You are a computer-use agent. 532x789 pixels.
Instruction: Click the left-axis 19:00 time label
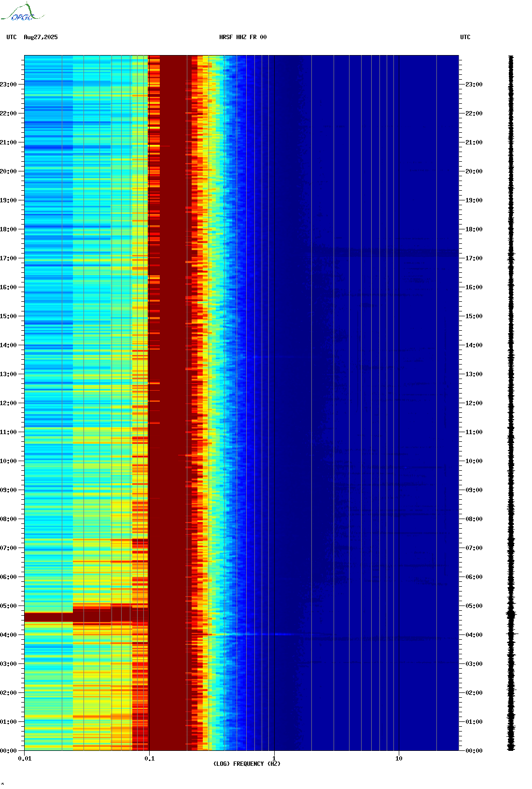tap(8, 200)
